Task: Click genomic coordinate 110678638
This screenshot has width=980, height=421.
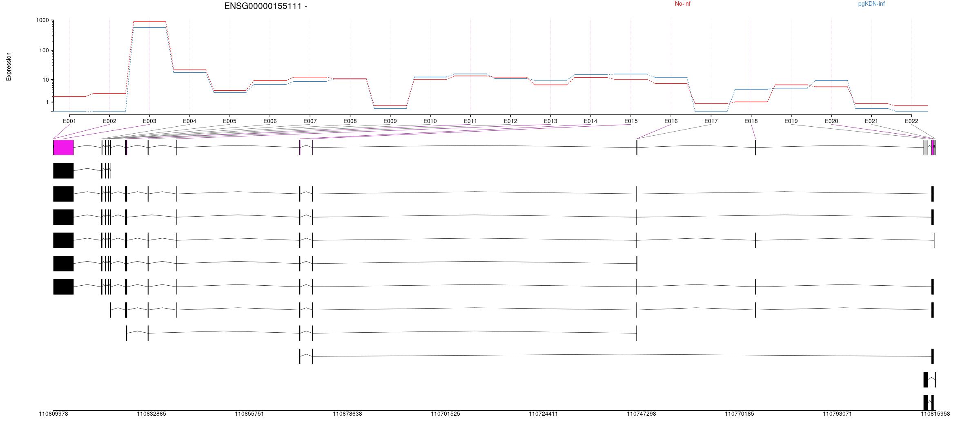Action: tap(347, 414)
